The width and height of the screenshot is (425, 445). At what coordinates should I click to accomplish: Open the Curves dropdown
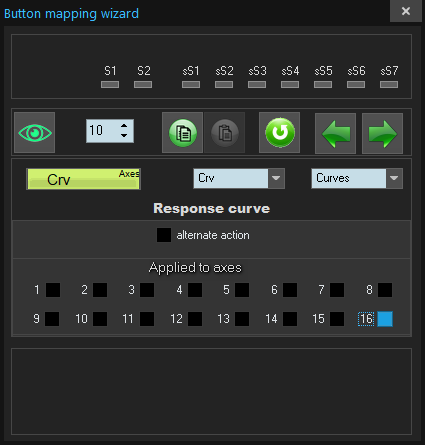394,178
